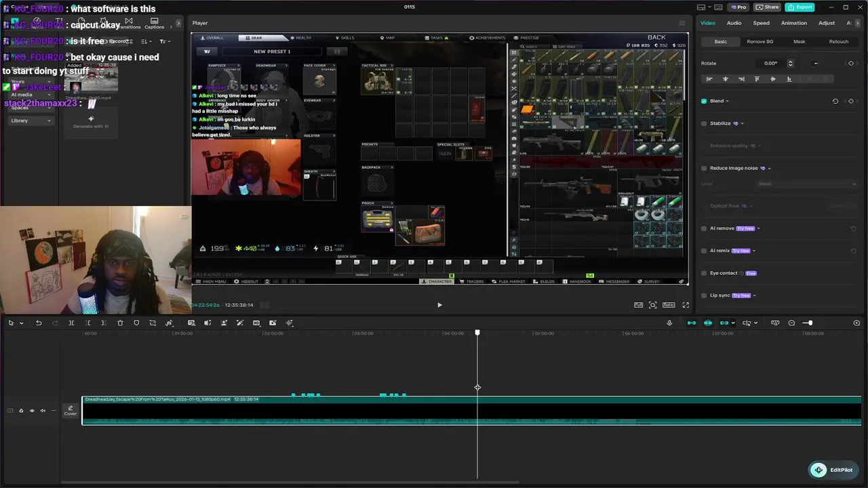Switch to the Audio tab
The image size is (868, 488).
(x=734, y=23)
